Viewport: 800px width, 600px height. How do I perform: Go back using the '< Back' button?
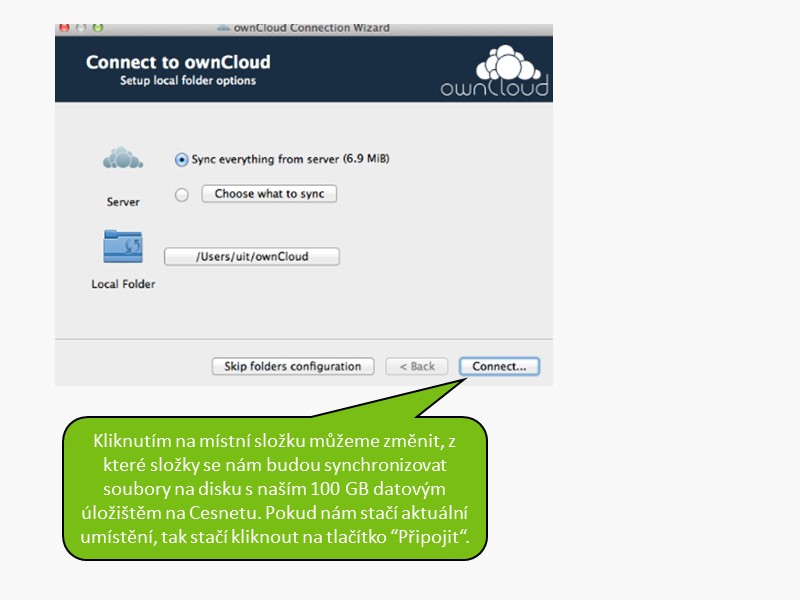(x=417, y=367)
